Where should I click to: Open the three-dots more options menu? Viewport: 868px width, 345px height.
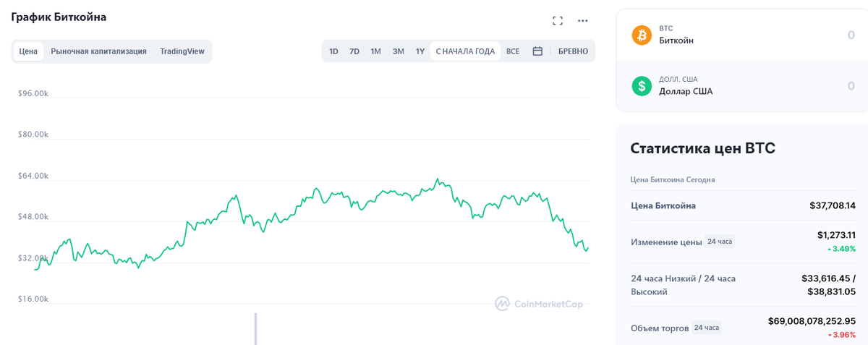583,21
